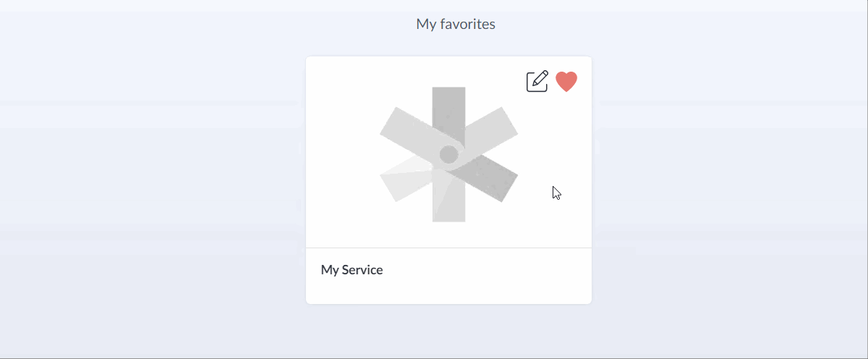Click the "My favorites" section title text
The height and width of the screenshot is (359, 868).
pos(456,24)
